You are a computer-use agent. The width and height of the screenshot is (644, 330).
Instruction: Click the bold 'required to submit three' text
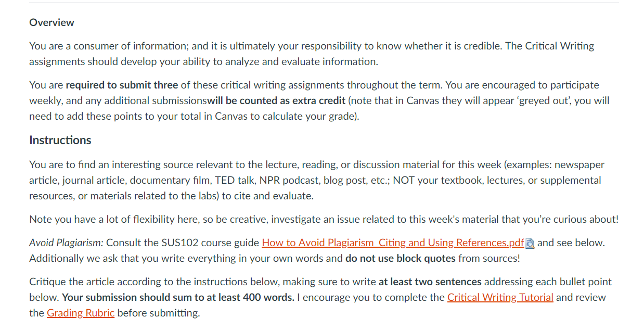[x=122, y=85]
